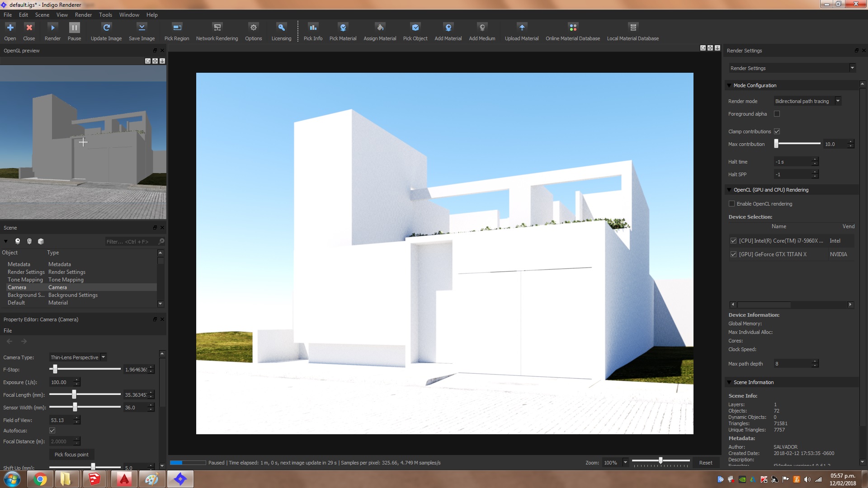868x488 pixels.
Task: Click the Pick focus point button
Action: pos(71,455)
